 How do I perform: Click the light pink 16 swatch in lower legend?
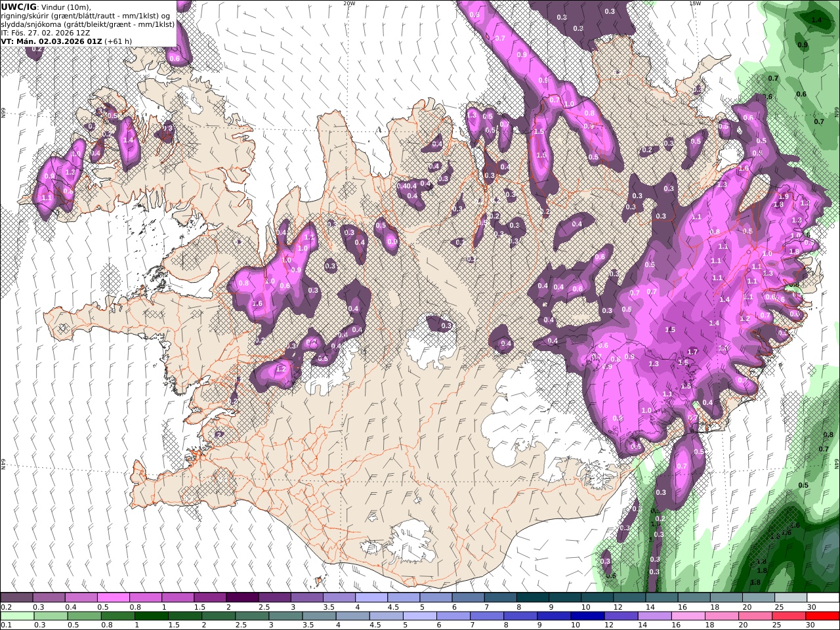(688, 616)
